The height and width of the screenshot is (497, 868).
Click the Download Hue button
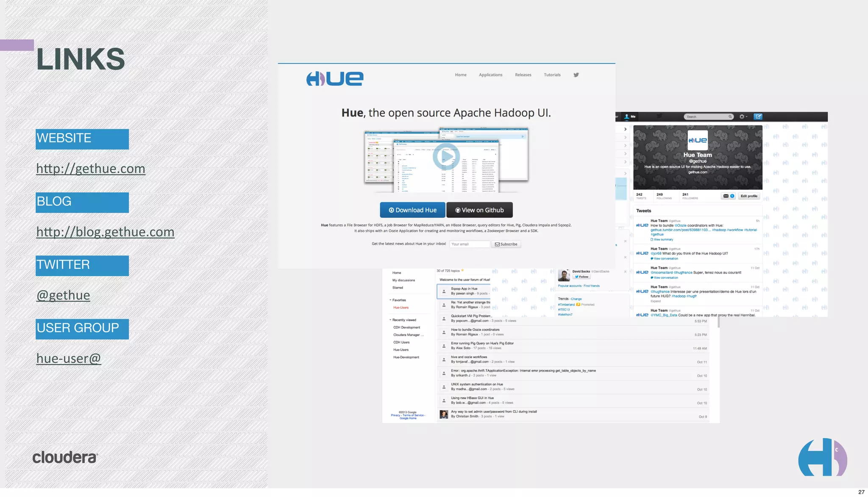412,210
